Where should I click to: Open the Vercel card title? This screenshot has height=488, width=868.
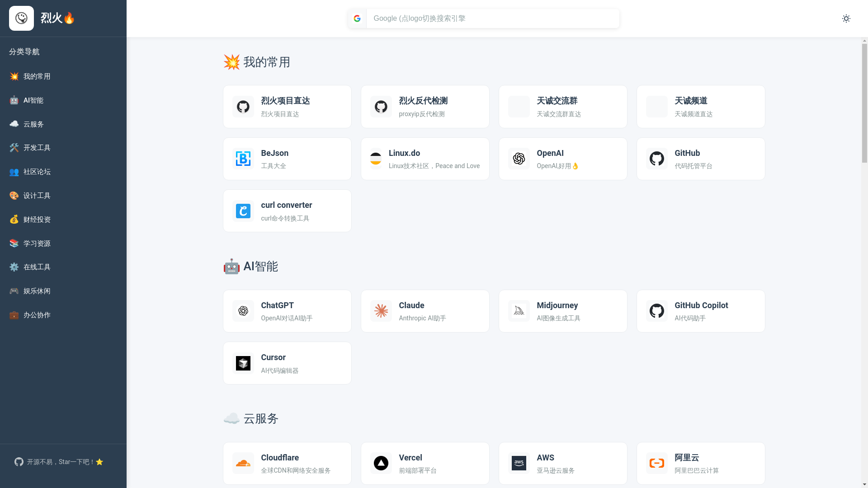[x=410, y=458]
